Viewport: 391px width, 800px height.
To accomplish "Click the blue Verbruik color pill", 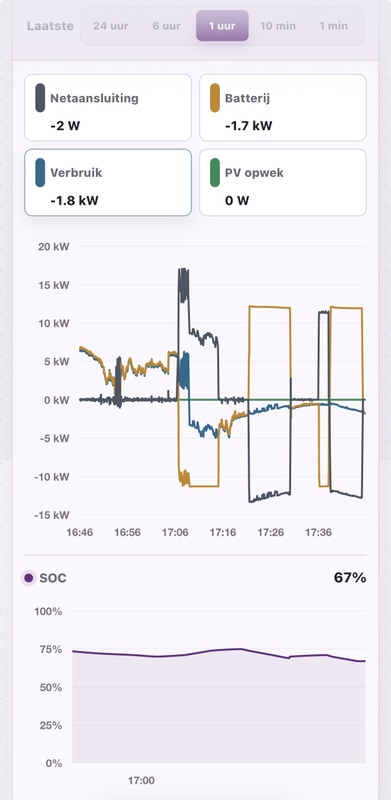I will point(40,173).
